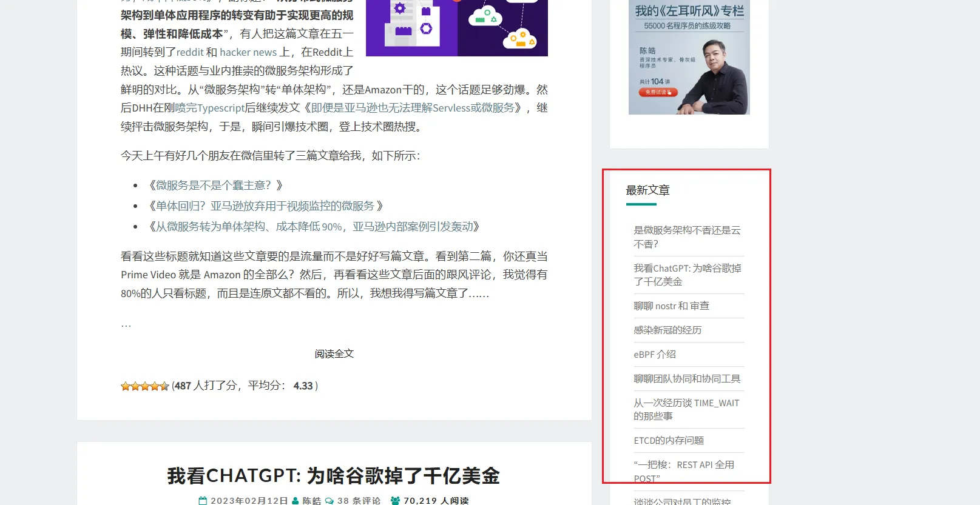980x505 pixels.
Task: Rate the article five stars
Action: click(164, 386)
